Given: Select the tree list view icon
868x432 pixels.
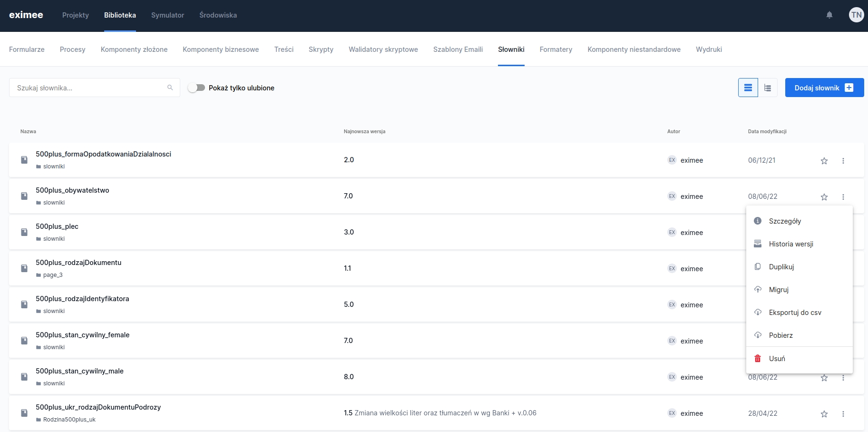Looking at the screenshot, I should tap(768, 88).
